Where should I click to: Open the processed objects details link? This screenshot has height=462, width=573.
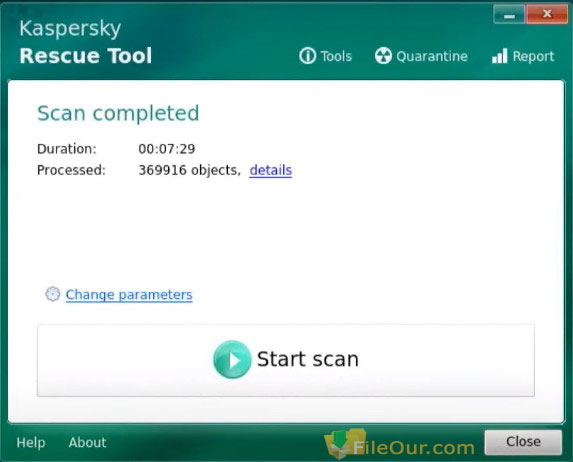(x=270, y=170)
